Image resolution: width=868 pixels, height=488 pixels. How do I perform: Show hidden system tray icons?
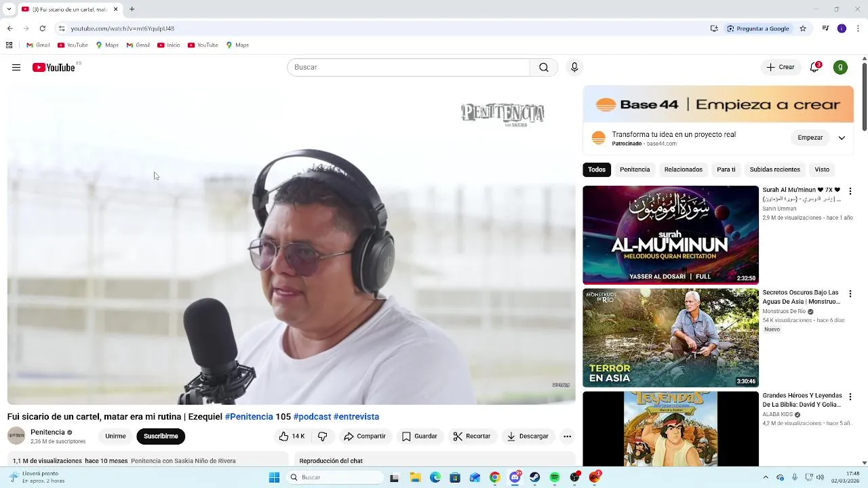coord(766,477)
